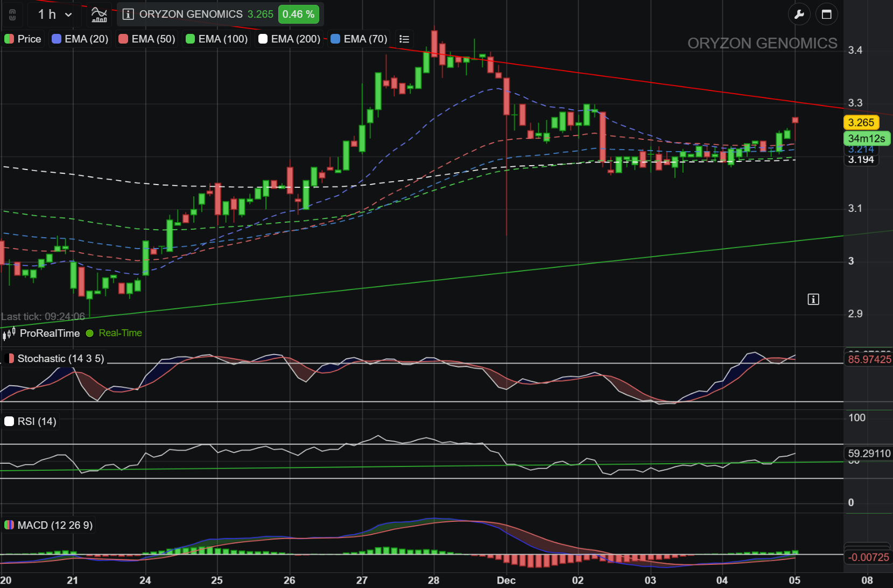Screen dimensions: 893x588
Task: Select the RSI (14) panel label
Action: 31,421
